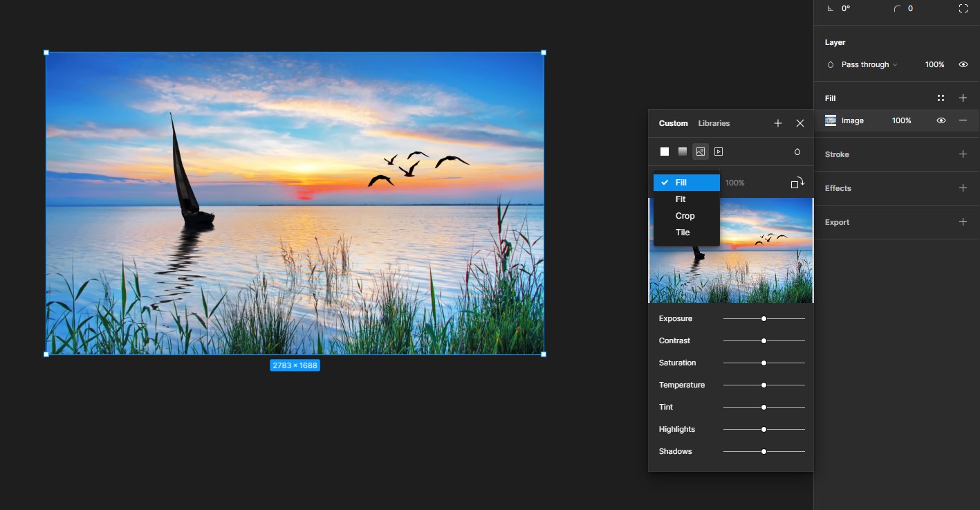Image resolution: width=980 pixels, height=510 pixels.
Task: Open the Pass through blend dropdown
Action: click(x=869, y=64)
